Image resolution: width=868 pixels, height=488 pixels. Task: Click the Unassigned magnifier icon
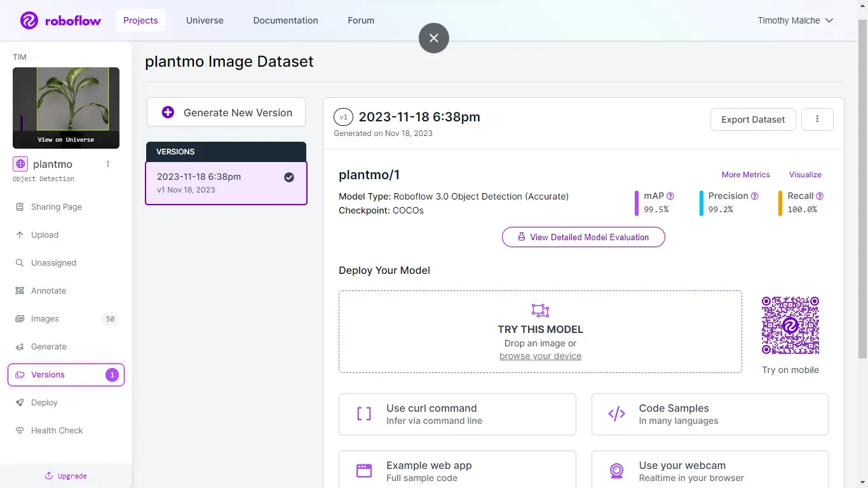[x=19, y=263]
